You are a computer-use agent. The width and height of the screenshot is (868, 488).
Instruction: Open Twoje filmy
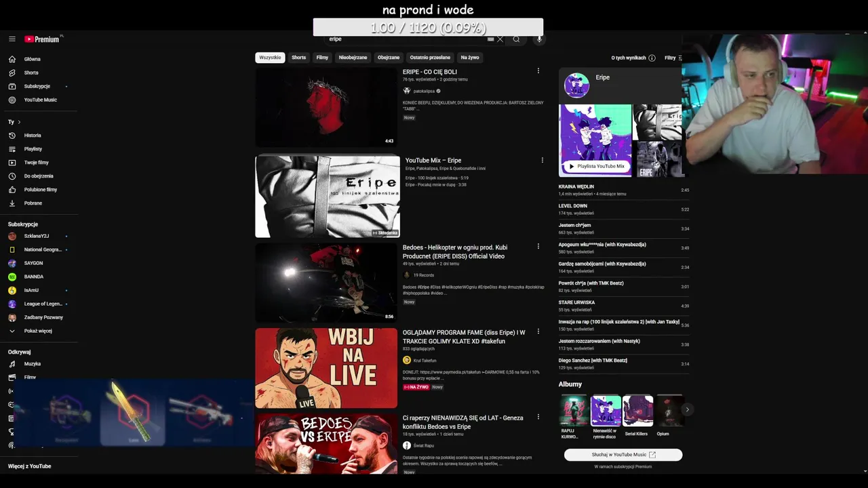[x=37, y=163]
